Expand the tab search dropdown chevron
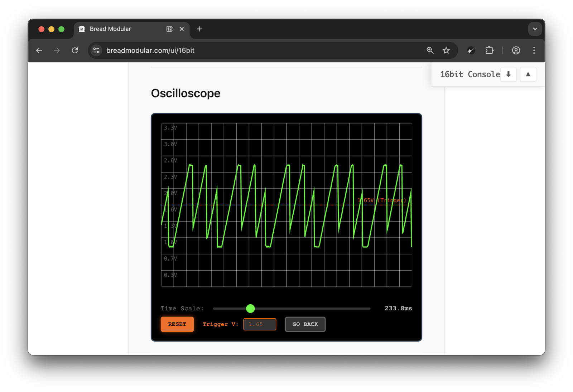 pos(535,29)
